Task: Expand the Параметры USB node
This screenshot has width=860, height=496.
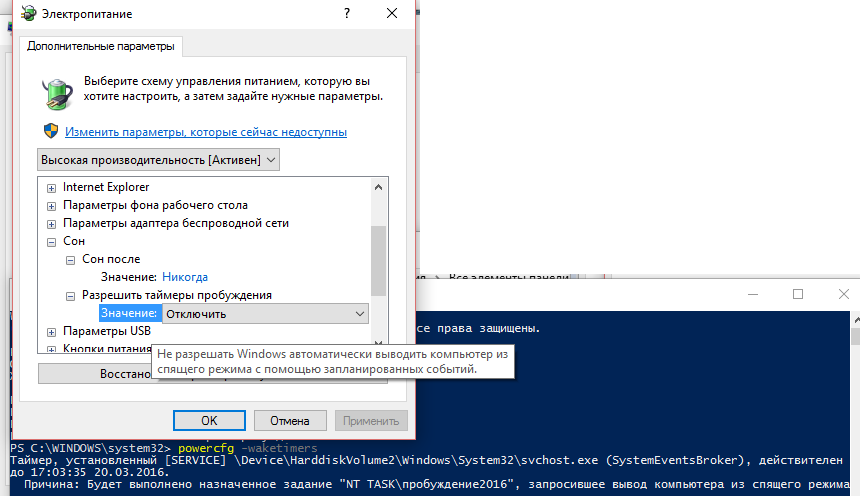Action: (51, 332)
